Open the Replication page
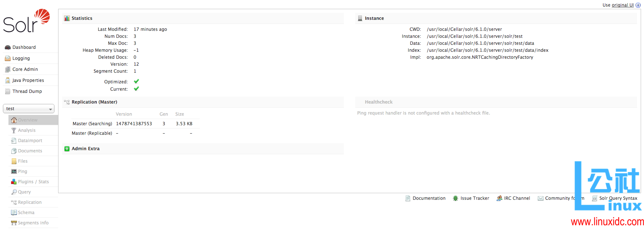This screenshot has height=231, width=644. (30, 202)
